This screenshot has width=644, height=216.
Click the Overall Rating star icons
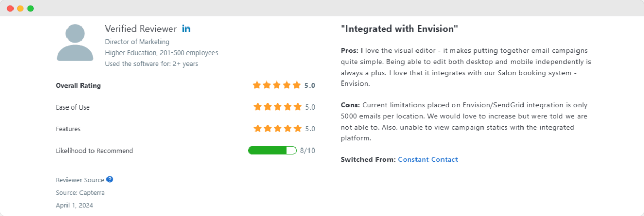point(277,85)
